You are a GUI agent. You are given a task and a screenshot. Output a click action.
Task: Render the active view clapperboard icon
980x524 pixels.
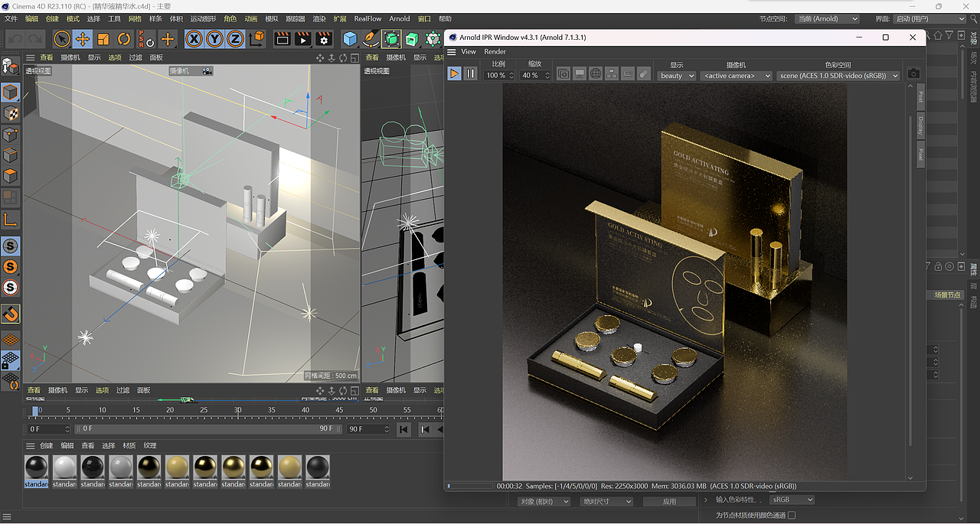click(x=283, y=39)
